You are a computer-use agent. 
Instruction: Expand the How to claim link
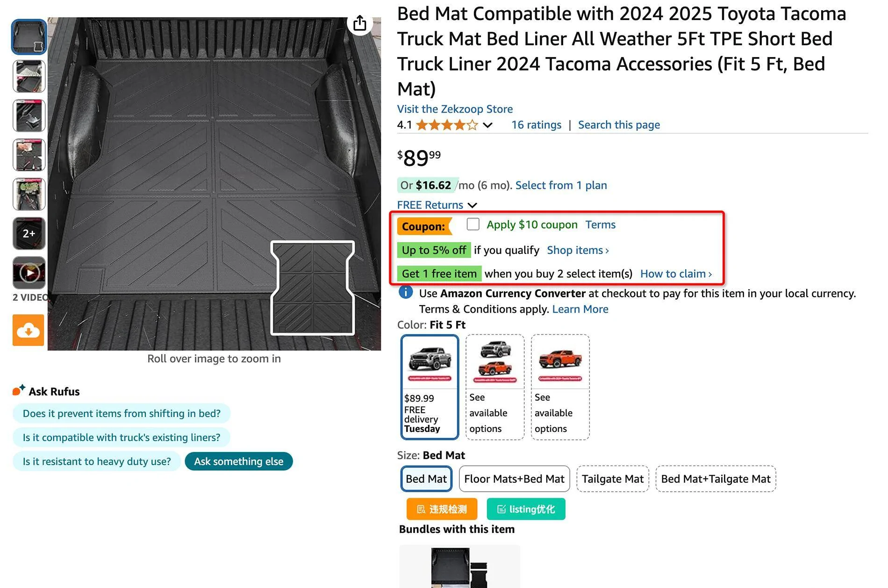[675, 274]
